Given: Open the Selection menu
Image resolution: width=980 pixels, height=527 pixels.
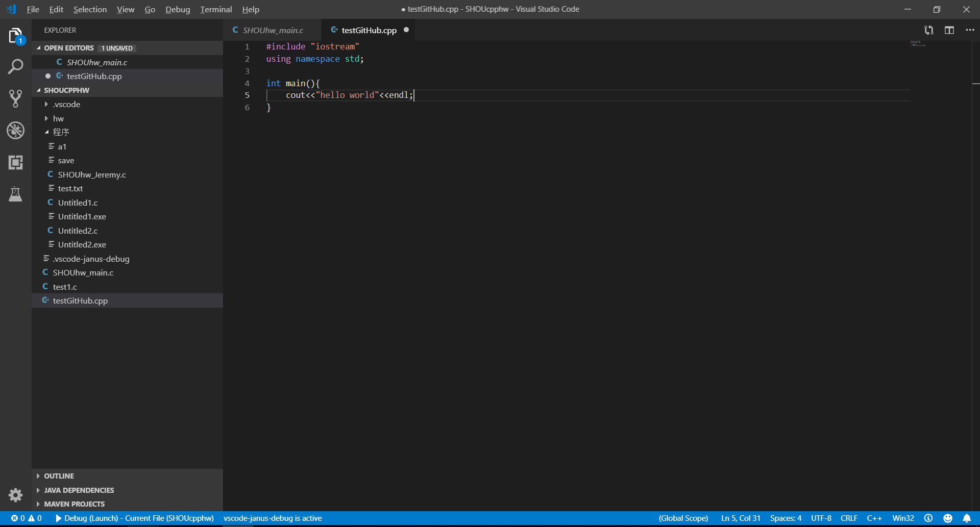Looking at the screenshot, I should pyautogui.click(x=90, y=9).
